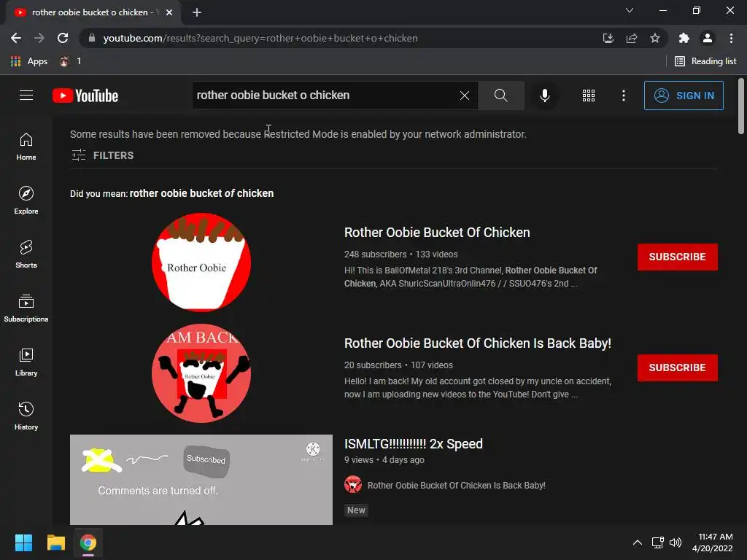Click '248 subscribers • 133 videos' text
Viewport: 747px width, 560px height.
coord(400,254)
